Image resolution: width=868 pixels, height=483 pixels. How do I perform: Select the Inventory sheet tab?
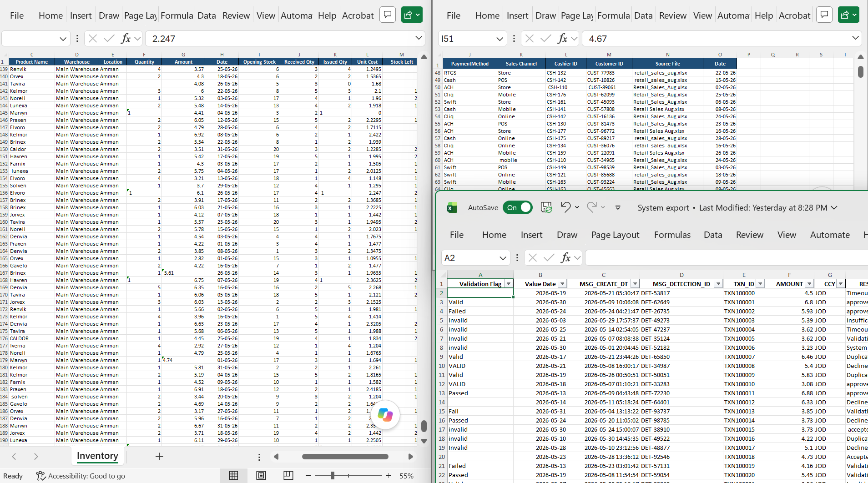point(97,456)
